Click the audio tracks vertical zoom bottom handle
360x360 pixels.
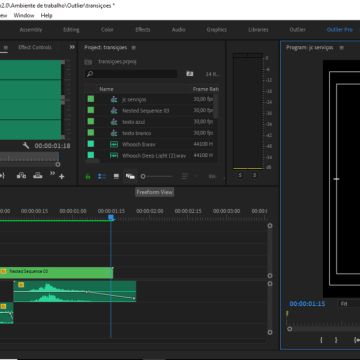pyautogui.click(x=270, y=332)
